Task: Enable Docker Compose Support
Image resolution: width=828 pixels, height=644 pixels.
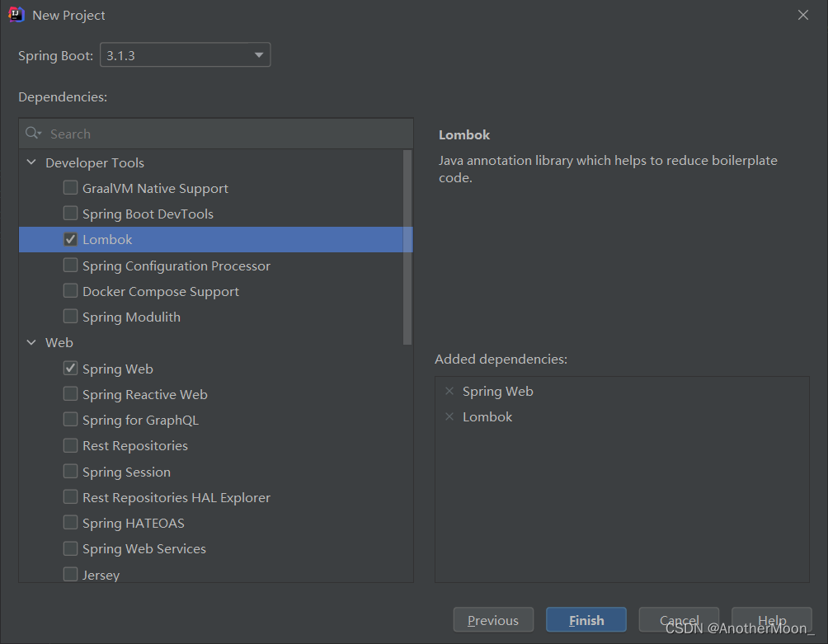Action: click(70, 291)
